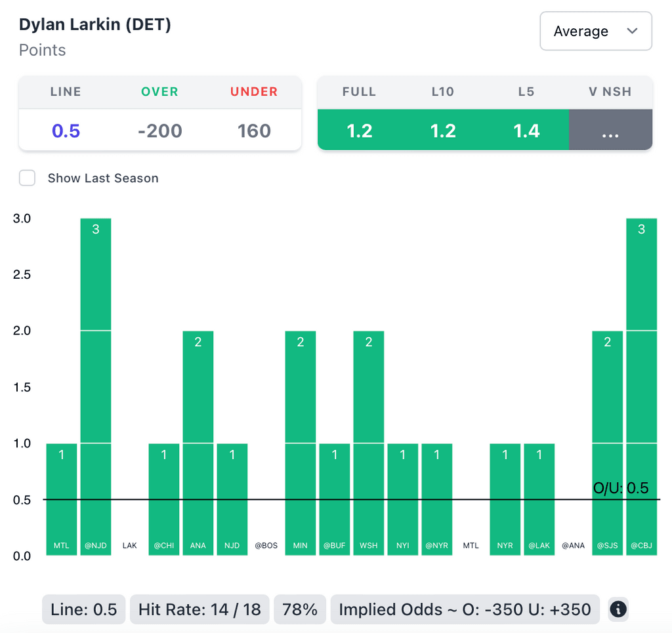Select the @SJS game bar
672x633 pixels.
coord(607,443)
